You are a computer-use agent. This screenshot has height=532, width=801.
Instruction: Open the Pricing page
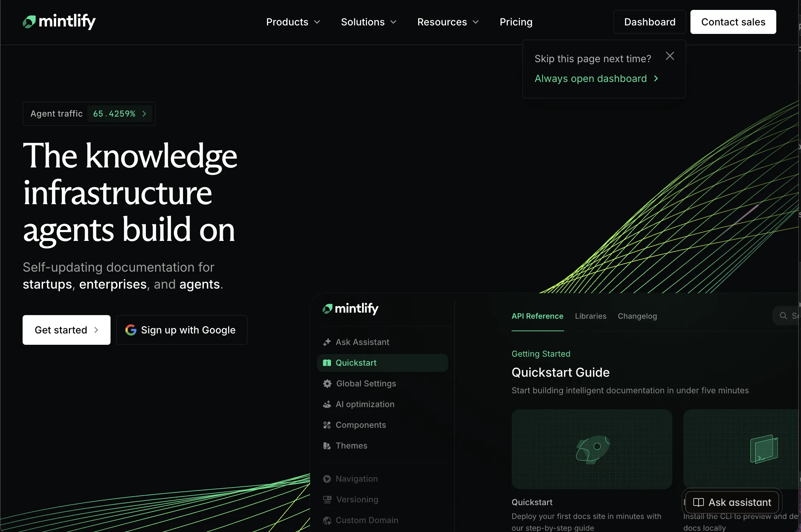[x=516, y=22]
